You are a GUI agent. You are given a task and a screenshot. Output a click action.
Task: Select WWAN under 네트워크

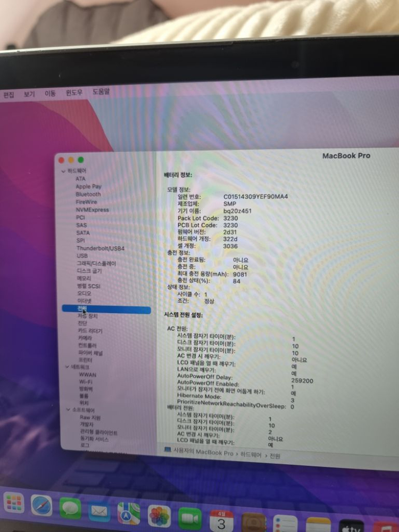click(x=88, y=375)
